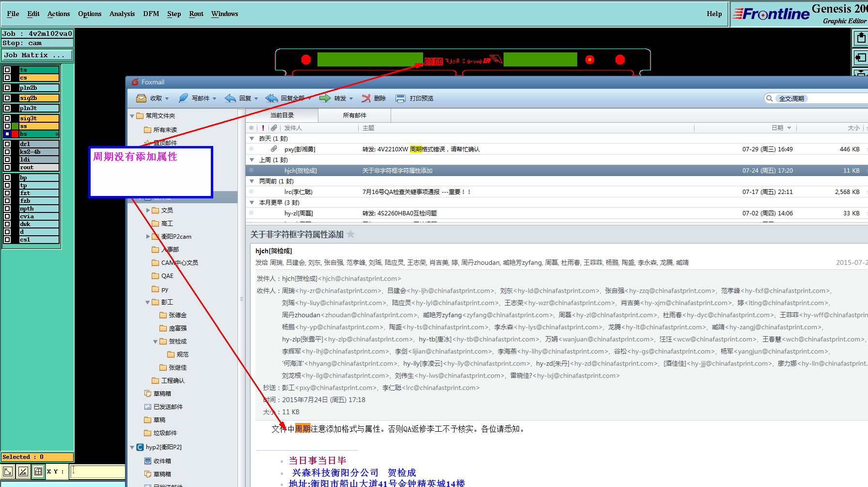This screenshot has width=868, height=487.
Task: Click the red X delete mail icon
Action: tap(366, 98)
